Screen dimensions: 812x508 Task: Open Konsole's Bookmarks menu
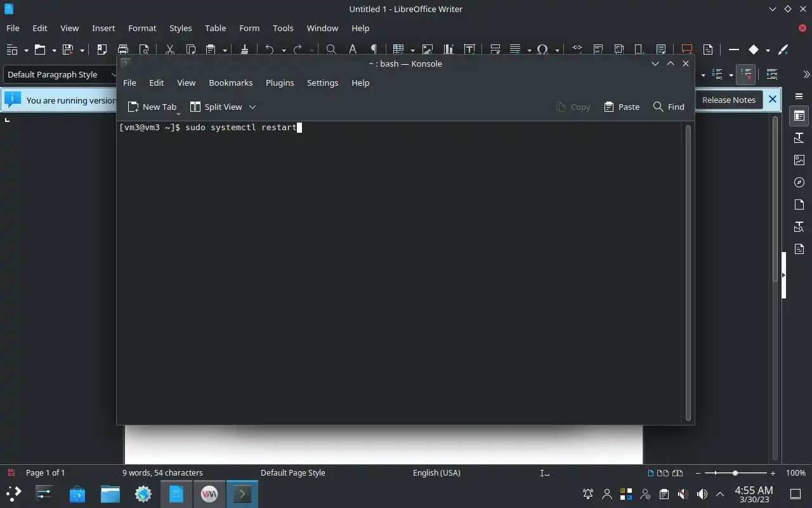click(x=231, y=83)
